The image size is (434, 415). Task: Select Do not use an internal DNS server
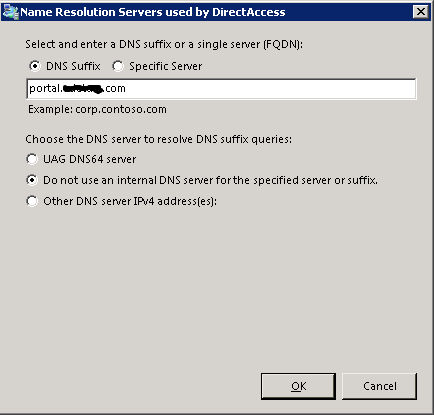(32, 180)
